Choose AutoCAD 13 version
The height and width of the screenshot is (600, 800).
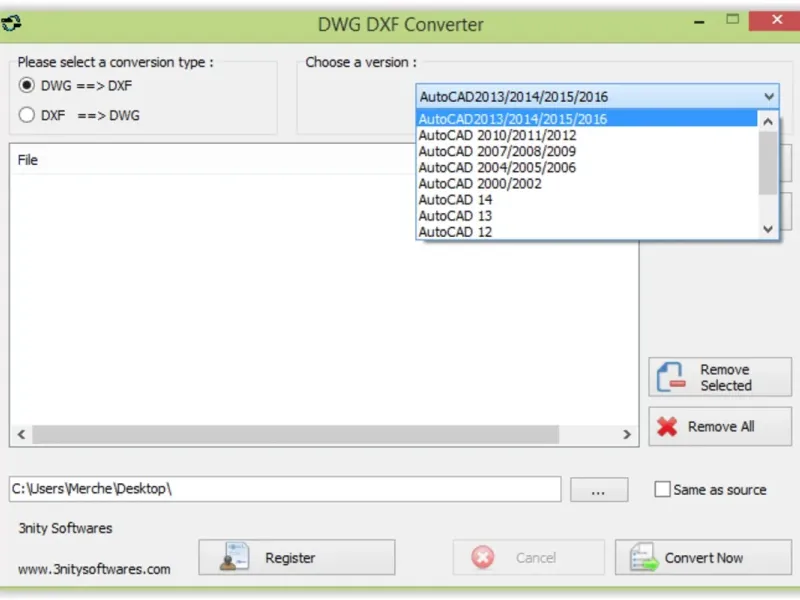(x=587, y=216)
